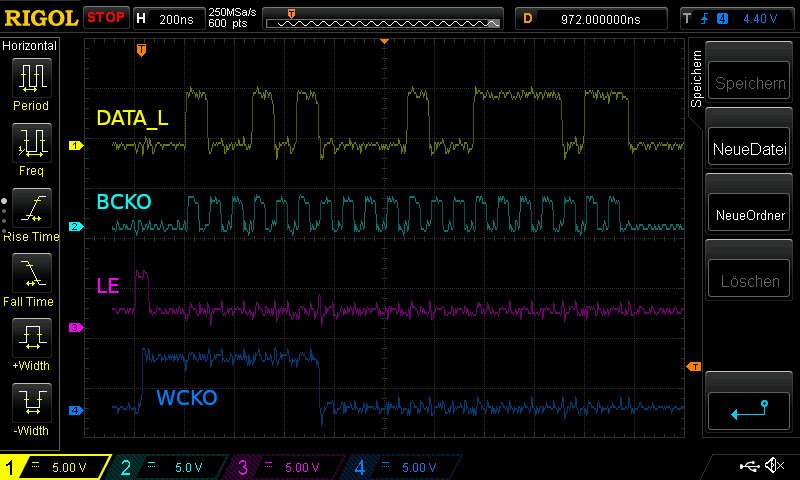Select the Period measurement icon
Screen dimensions: 800x480
coord(32,78)
